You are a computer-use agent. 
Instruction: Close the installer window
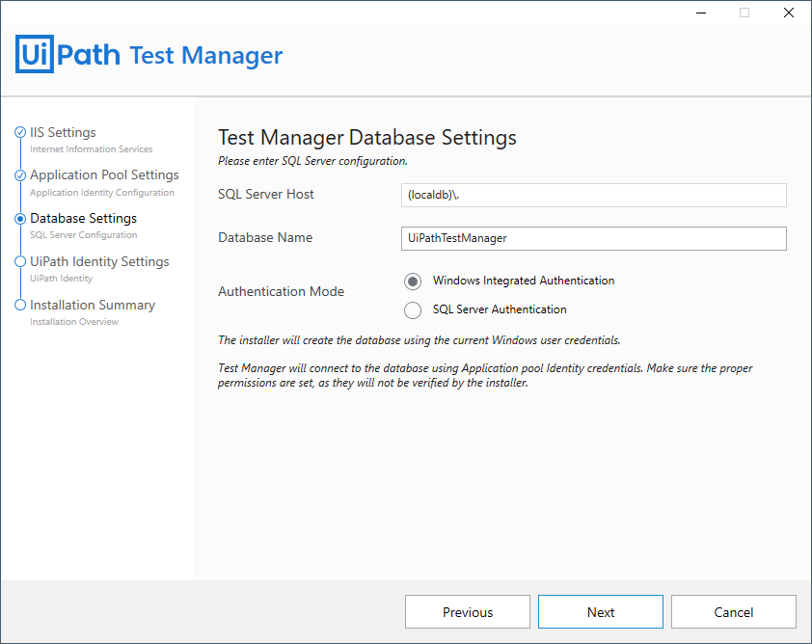point(789,13)
